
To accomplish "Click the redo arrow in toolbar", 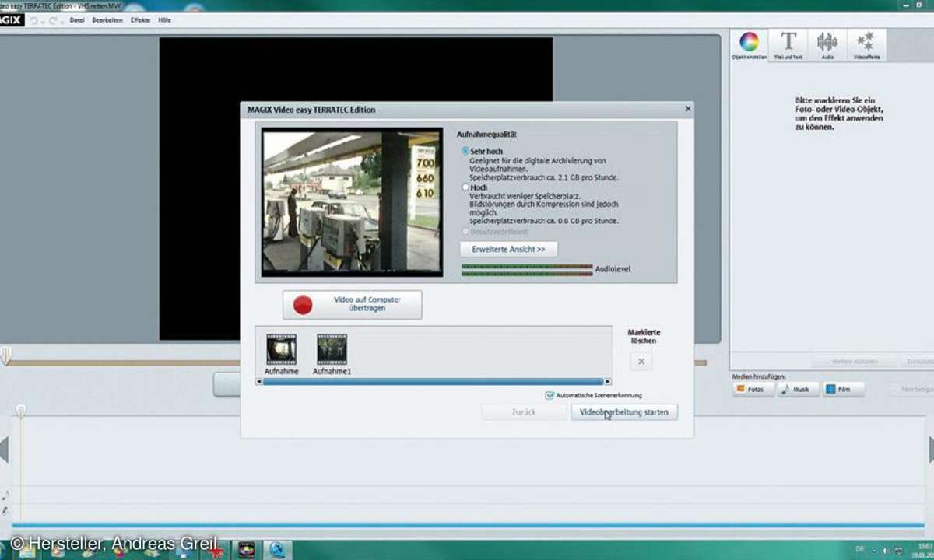I will click(51, 20).
